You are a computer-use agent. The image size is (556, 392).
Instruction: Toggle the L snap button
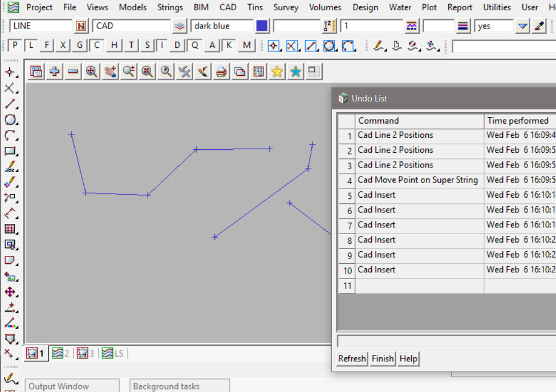click(x=31, y=46)
